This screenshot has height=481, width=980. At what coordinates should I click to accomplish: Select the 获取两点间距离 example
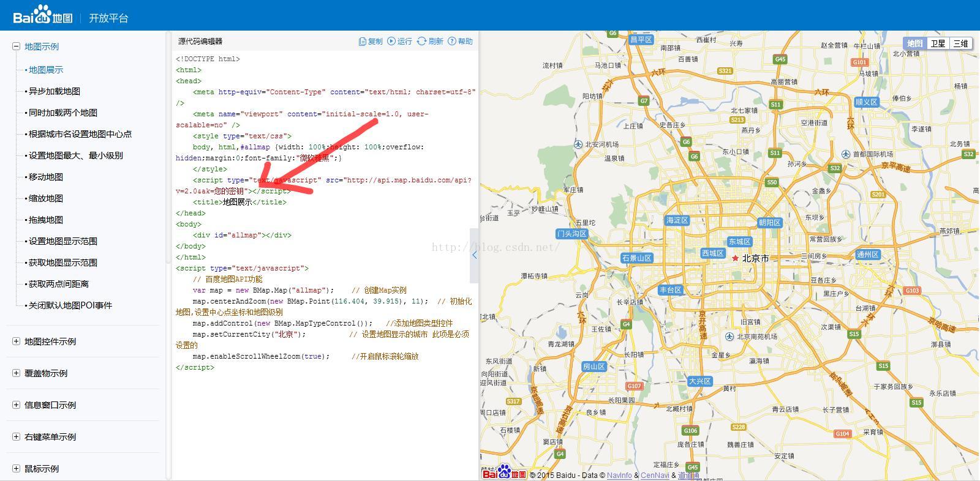59,284
